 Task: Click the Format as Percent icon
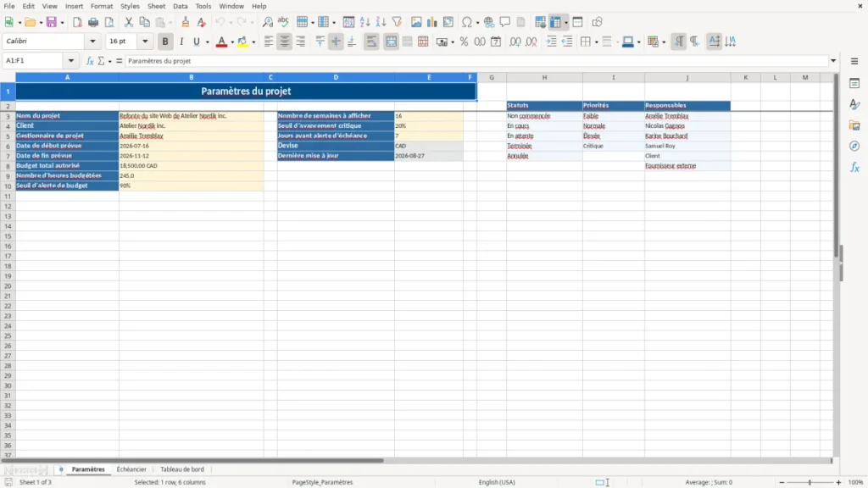[x=464, y=42]
